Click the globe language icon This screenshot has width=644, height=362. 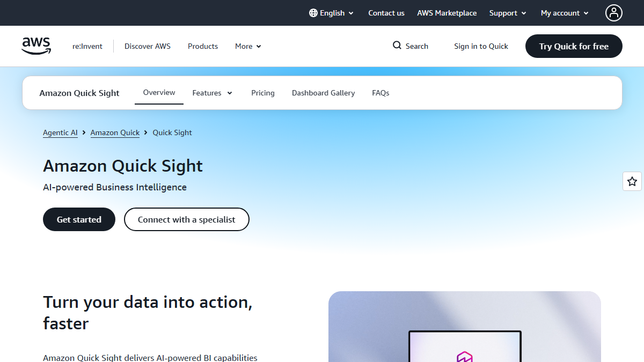pyautogui.click(x=313, y=13)
